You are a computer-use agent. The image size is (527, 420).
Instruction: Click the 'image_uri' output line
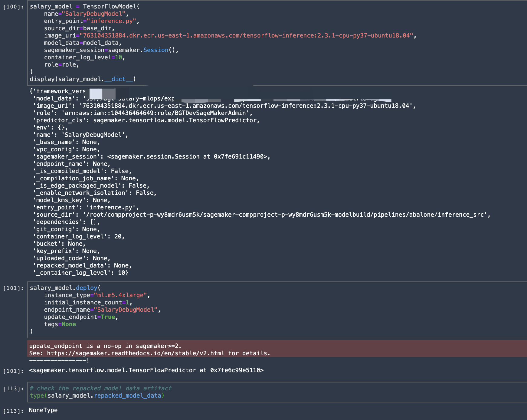(224, 106)
